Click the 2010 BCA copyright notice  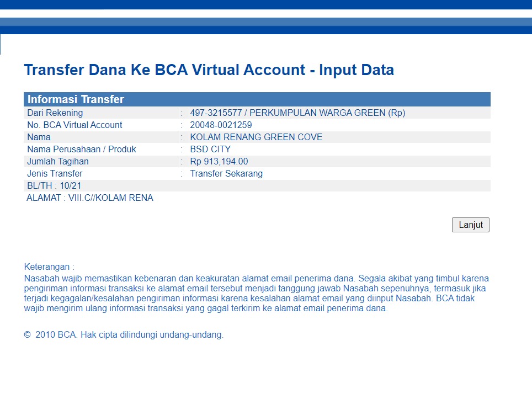(x=124, y=335)
